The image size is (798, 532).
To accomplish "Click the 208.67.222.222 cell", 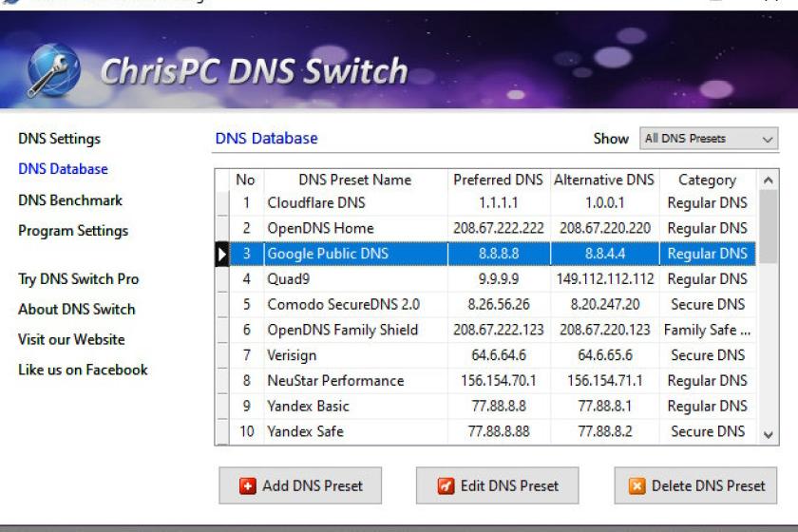I will coord(499,228).
